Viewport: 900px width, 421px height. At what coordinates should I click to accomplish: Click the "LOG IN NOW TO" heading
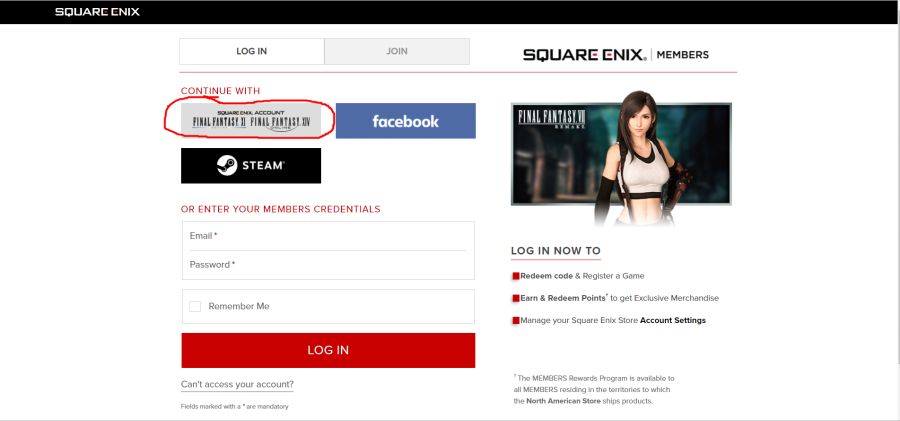[x=556, y=250]
